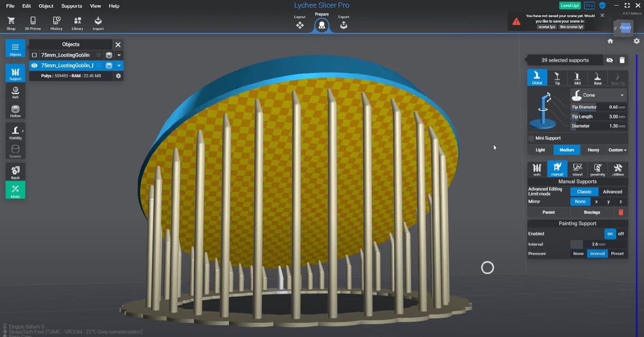Switch to the Export workspace
The image size is (644, 337).
tap(343, 23)
